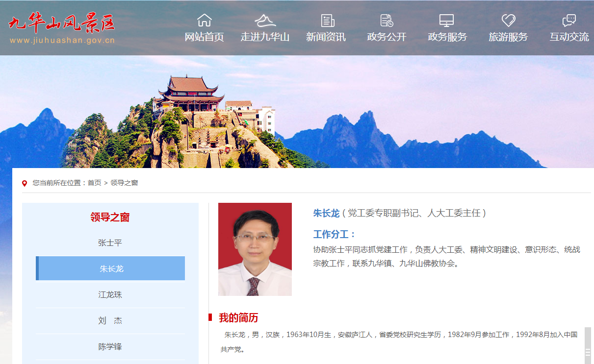Select 陈学锋 in the leader list
The height and width of the screenshot is (364, 594).
pos(110,347)
